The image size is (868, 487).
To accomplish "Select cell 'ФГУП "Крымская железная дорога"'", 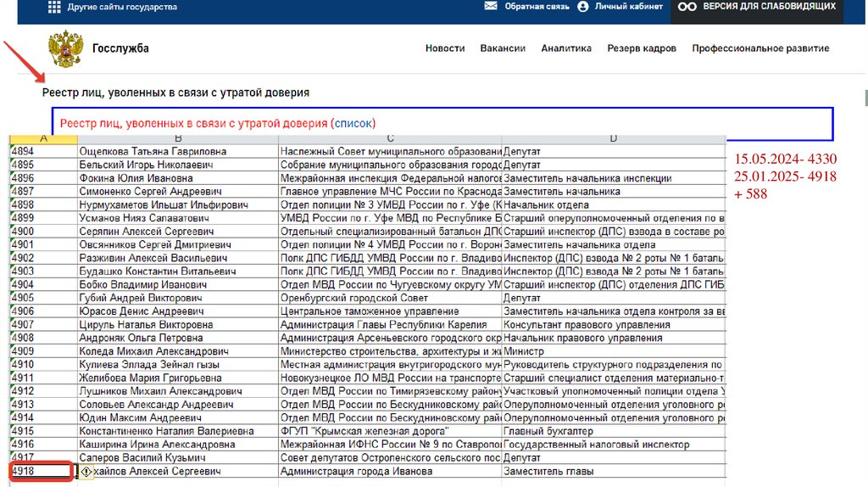I will [x=390, y=430].
